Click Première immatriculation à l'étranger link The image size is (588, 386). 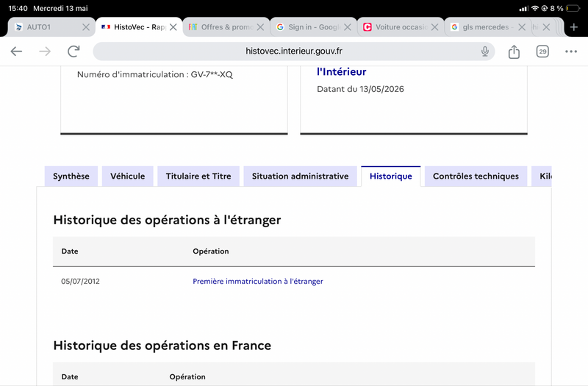pos(258,282)
